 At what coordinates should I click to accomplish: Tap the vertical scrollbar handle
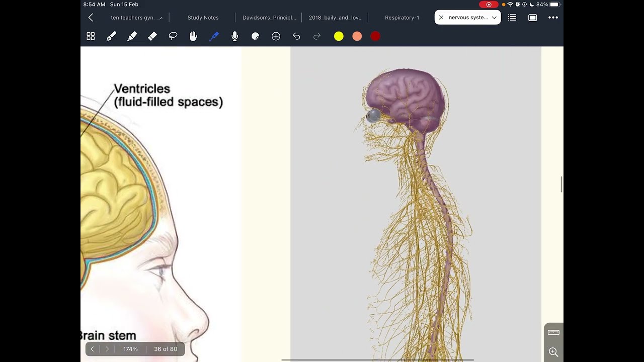561,184
